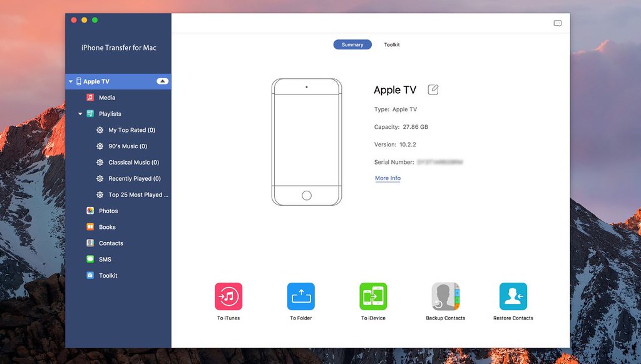The image size is (641, 364).
Task: Open the Restore Contacts icon
Action: tap(513, 296)
